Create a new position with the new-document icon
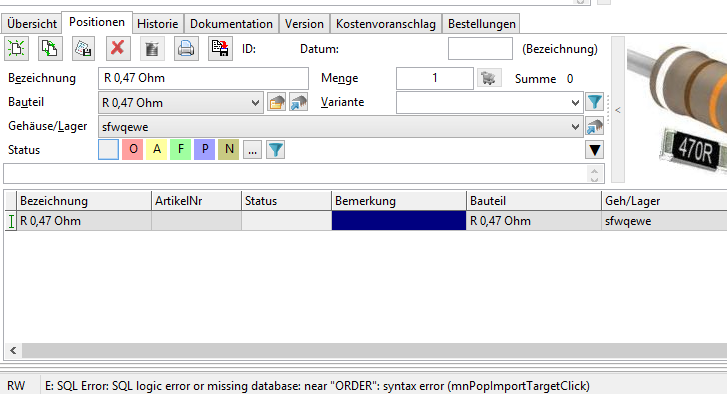This screenshot has width=727, height=394. [16, 49]
